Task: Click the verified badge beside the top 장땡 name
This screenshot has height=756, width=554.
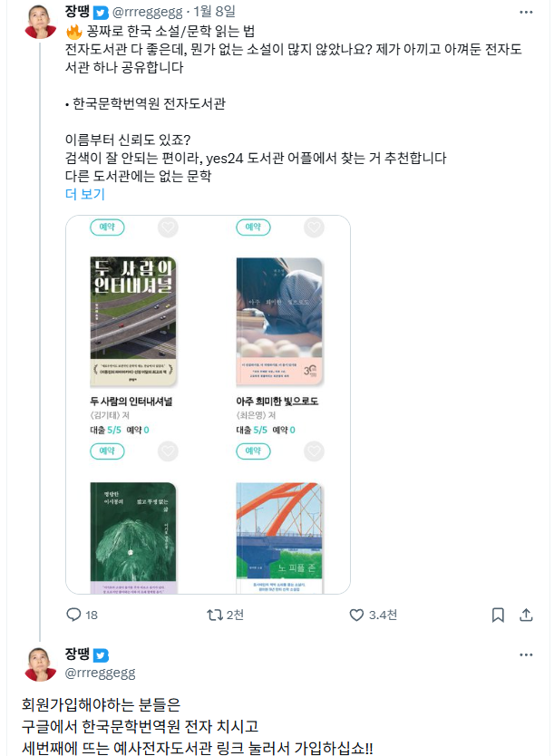Action: coord(102,13)
